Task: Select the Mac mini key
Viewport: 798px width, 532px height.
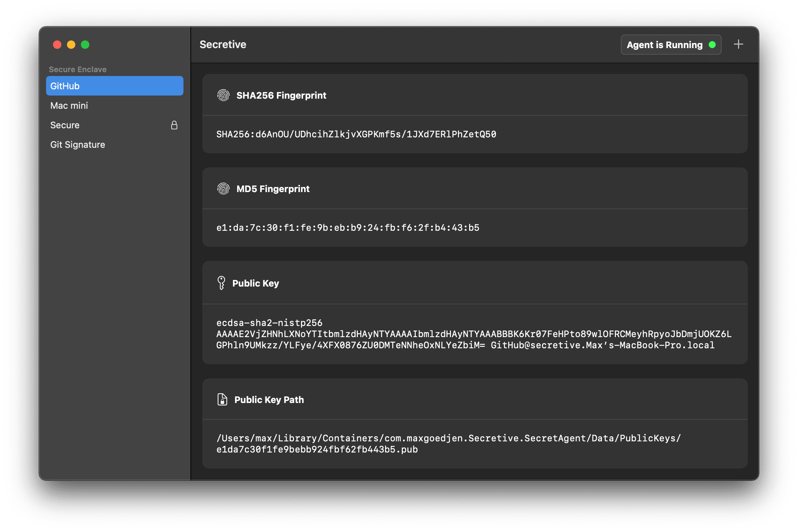Action: click(x=69, y=105)
